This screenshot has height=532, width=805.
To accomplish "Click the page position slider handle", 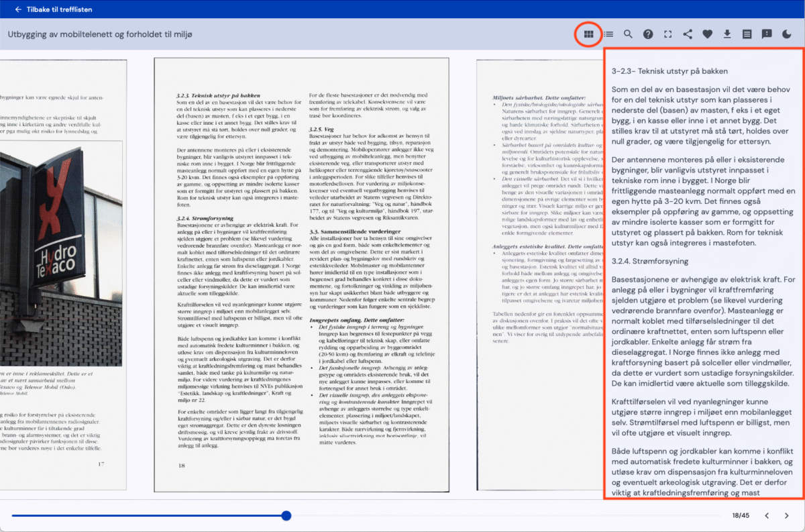I will click(286, 515).
